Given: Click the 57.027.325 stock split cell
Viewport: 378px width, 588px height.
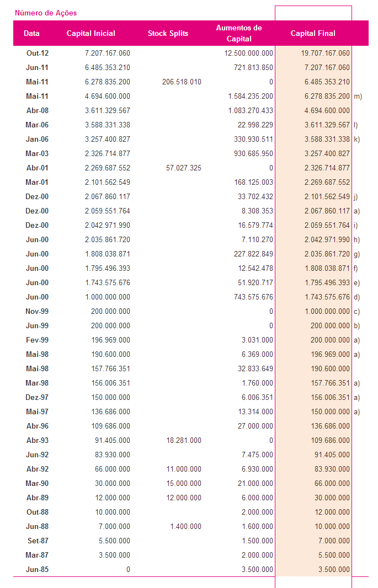Looking at the screenshot, I should pos(183,168).
